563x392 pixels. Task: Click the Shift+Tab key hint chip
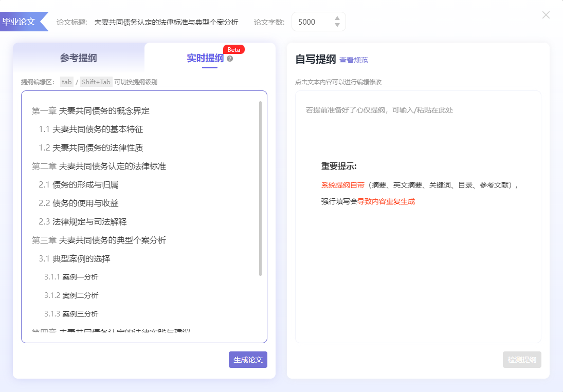click(96, 82)
